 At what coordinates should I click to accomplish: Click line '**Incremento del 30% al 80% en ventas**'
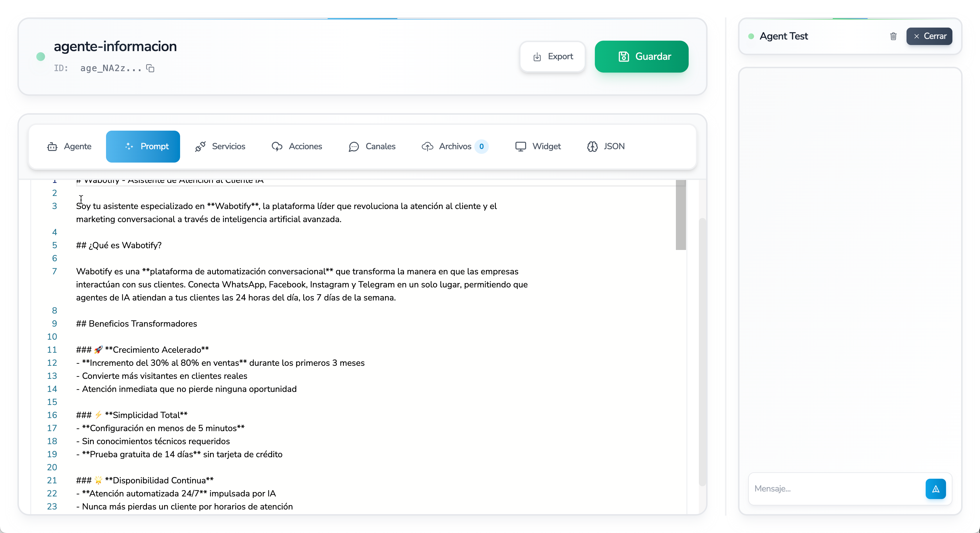pos(220,363)
